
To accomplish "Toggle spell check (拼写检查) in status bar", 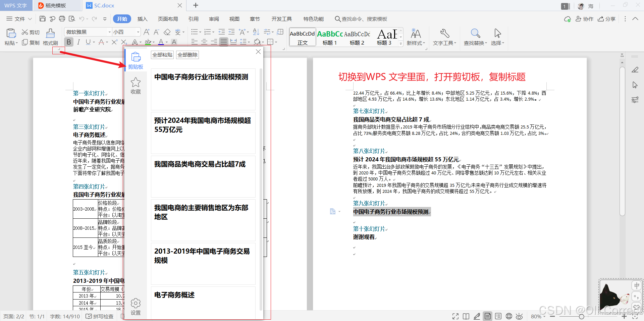I will [x=100, y=316].
